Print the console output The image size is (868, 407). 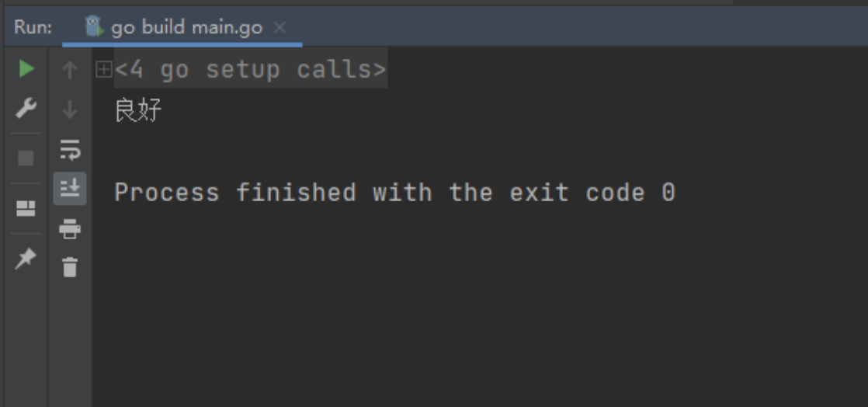pyautogui.click(x=70, y=228)
